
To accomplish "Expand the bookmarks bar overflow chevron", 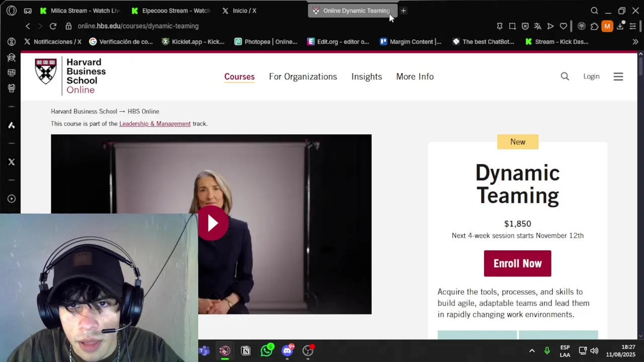I will (635, 42).
